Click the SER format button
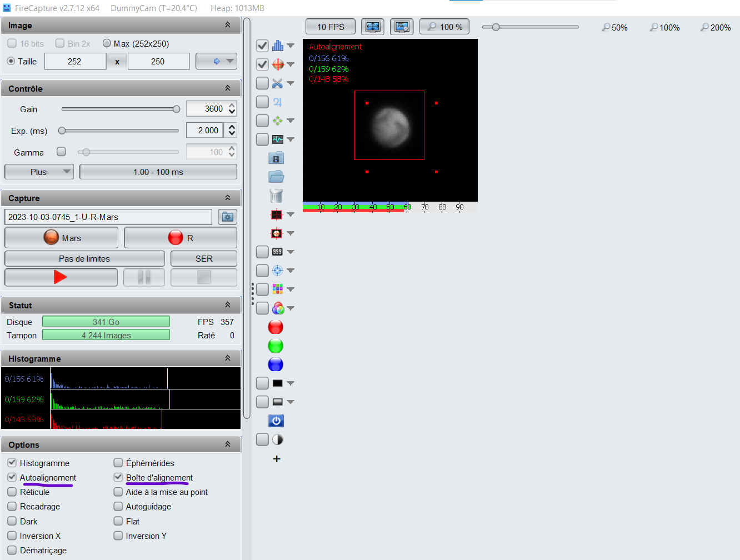The height and width of the screenshot is (560, 740). (x=204, y=258)
